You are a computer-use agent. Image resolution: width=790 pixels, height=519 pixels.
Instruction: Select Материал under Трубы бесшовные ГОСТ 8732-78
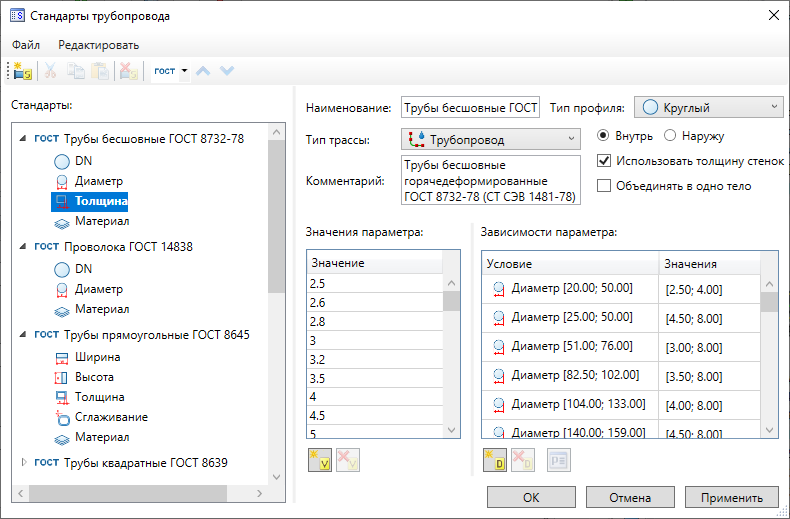click(102, 221)
